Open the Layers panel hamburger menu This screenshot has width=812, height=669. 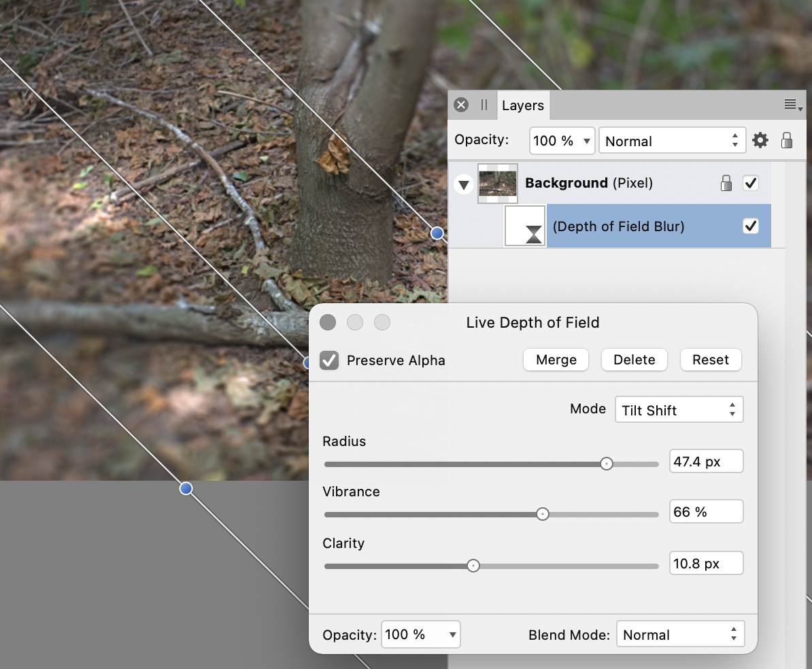click(x=791, y=104)
